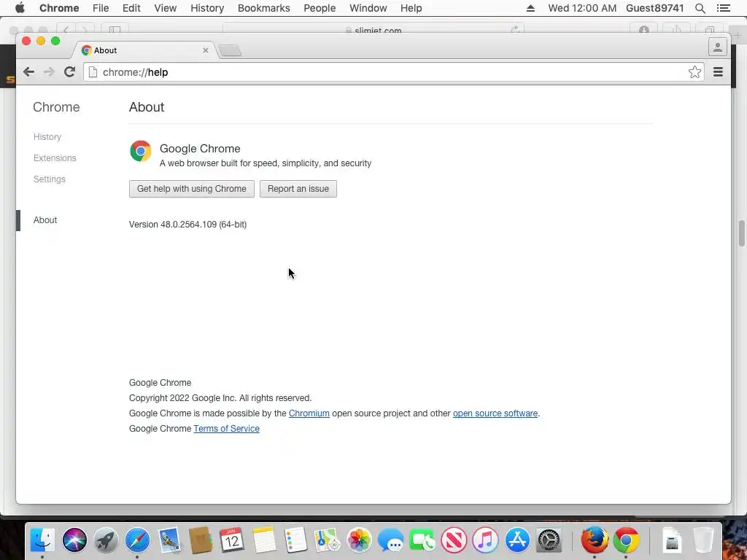
Task: Open Safari from the Dock
Action: click(x=137, y=540)
